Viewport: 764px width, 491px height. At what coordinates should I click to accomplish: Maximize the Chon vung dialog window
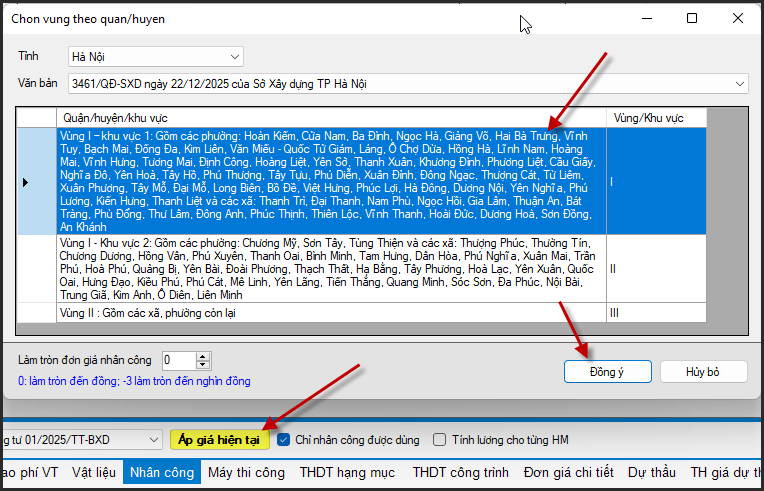click(692, 18)
